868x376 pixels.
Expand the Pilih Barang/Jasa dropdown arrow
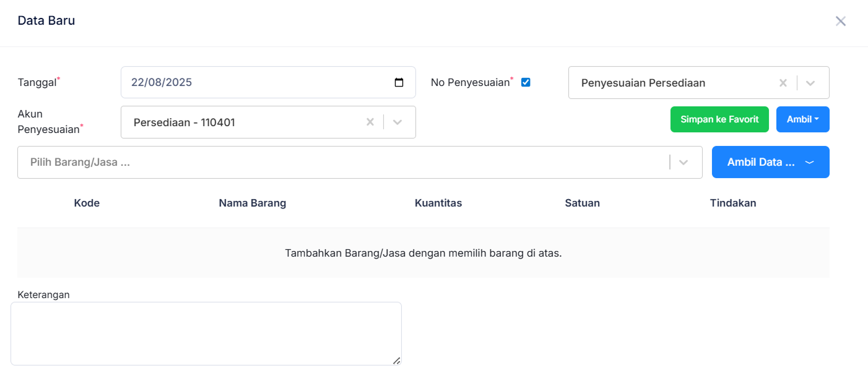[684, 162]
